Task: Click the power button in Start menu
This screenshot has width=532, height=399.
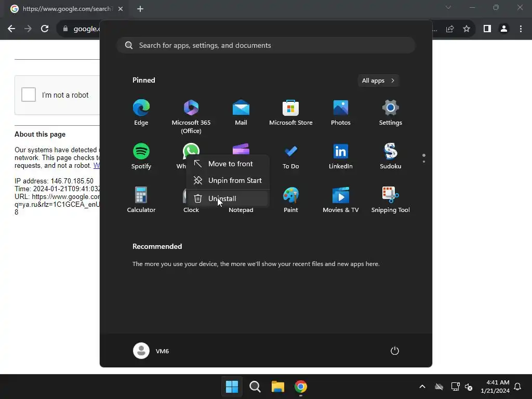Action: point(395,351)
